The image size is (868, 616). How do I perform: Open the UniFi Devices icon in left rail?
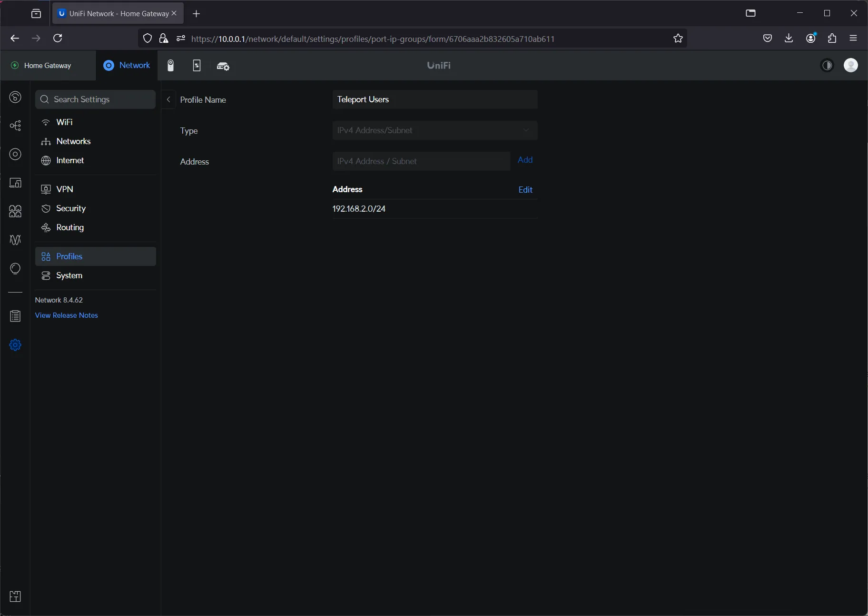coord(15,154)
